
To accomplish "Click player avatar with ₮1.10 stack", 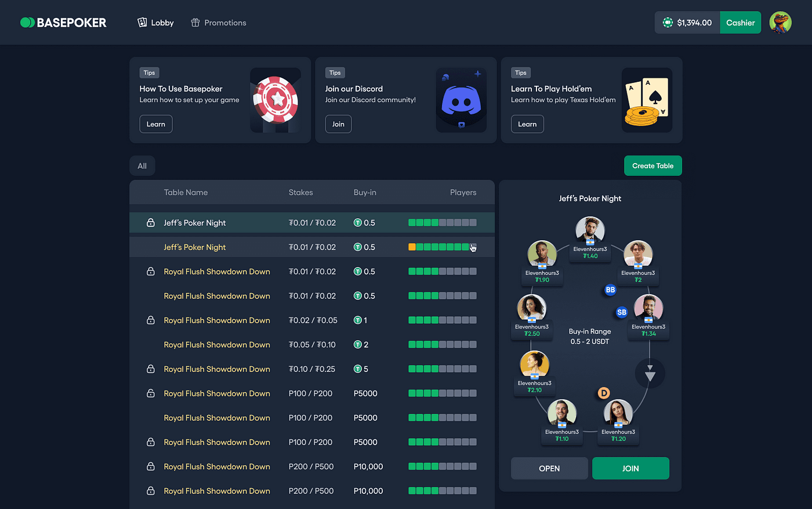I will pos(562,413).
